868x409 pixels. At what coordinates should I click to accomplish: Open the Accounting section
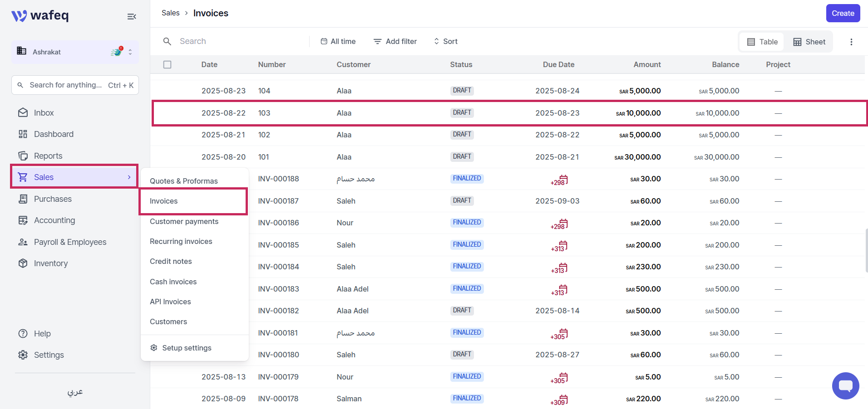[54, 220]
